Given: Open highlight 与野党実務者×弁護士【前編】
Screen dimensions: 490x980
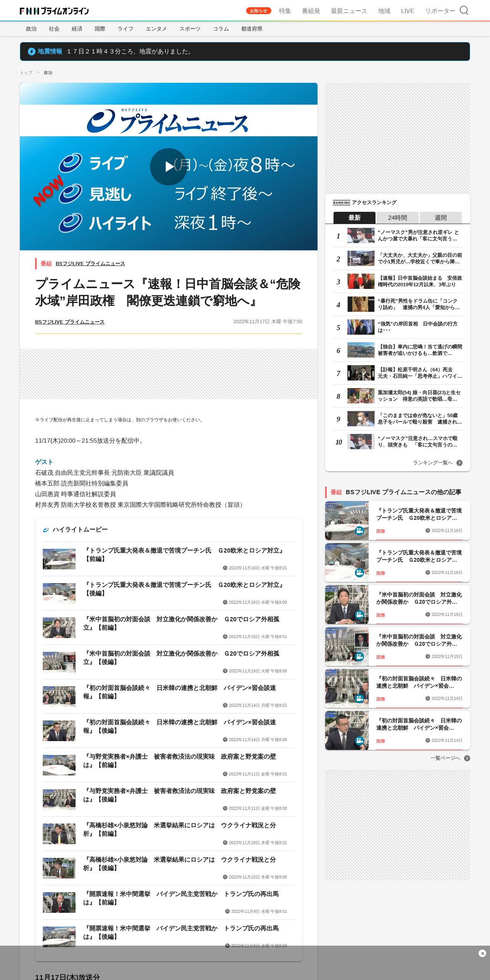Looking at the screenshot, I should click(x=169, y=765).
